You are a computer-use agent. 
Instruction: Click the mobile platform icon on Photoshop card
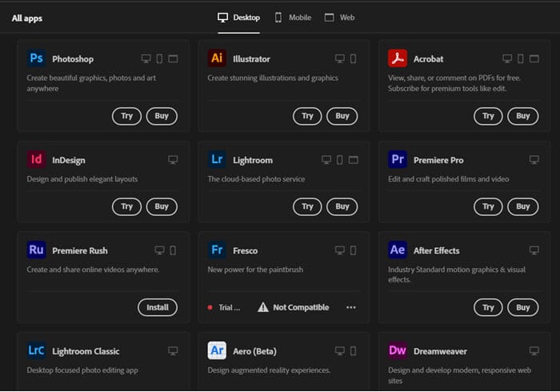160,58
